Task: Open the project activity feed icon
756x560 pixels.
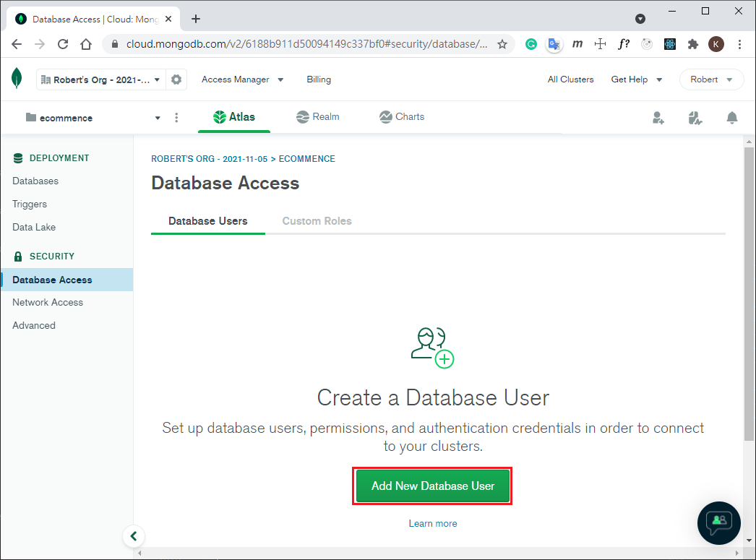Action: pos(695,118)
